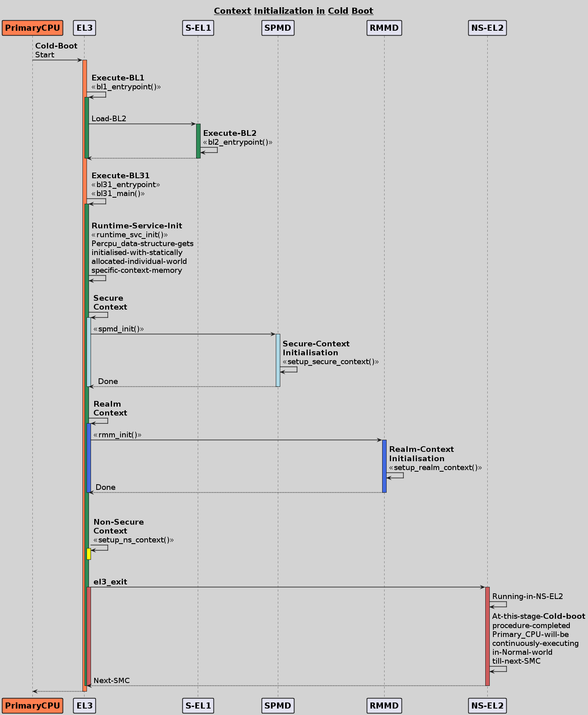This screenshot has width=588, height=715.
Task: Select the light blue activation bar under SPMD
Action: (278, 360)
